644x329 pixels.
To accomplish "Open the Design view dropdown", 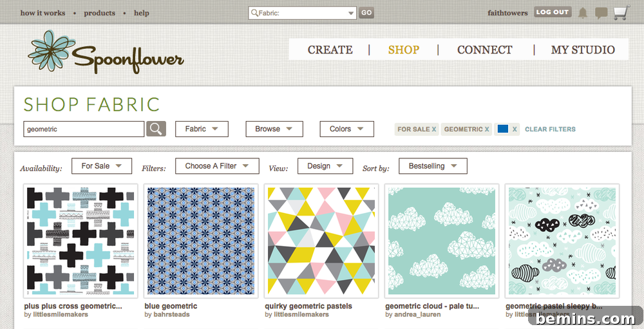I will pos(325,166).
